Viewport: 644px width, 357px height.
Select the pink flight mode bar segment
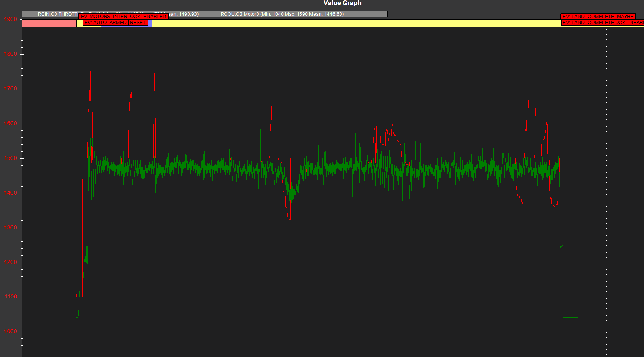point(49,23)
